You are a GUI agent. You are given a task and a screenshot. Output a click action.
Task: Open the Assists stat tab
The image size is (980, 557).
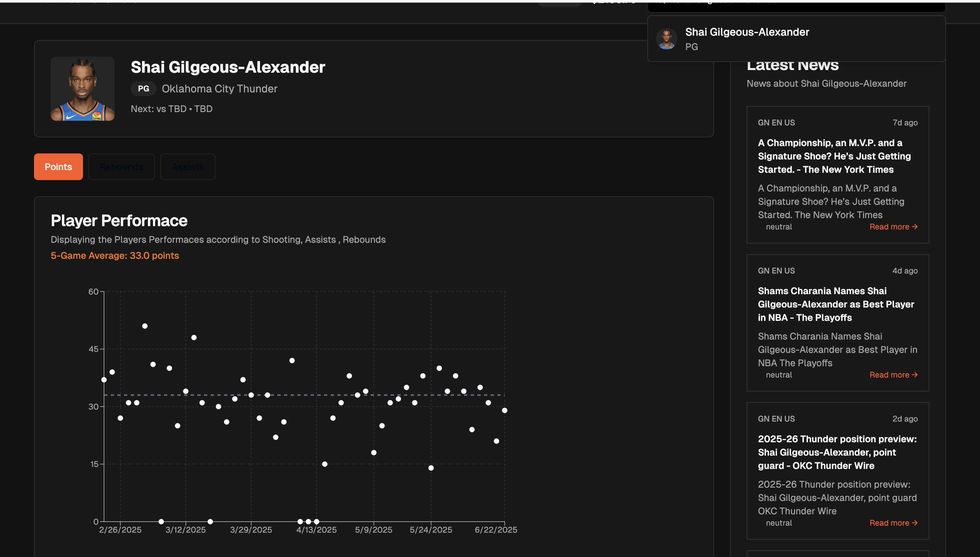[187, 167]
